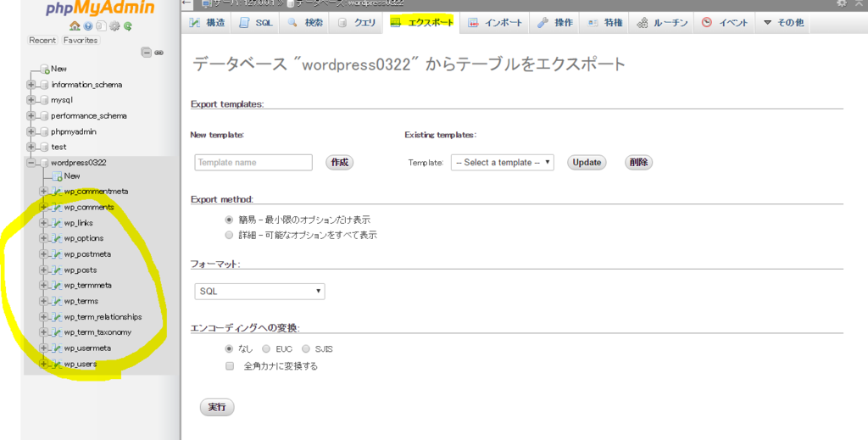Expand mysql database node

click(31, 100)
